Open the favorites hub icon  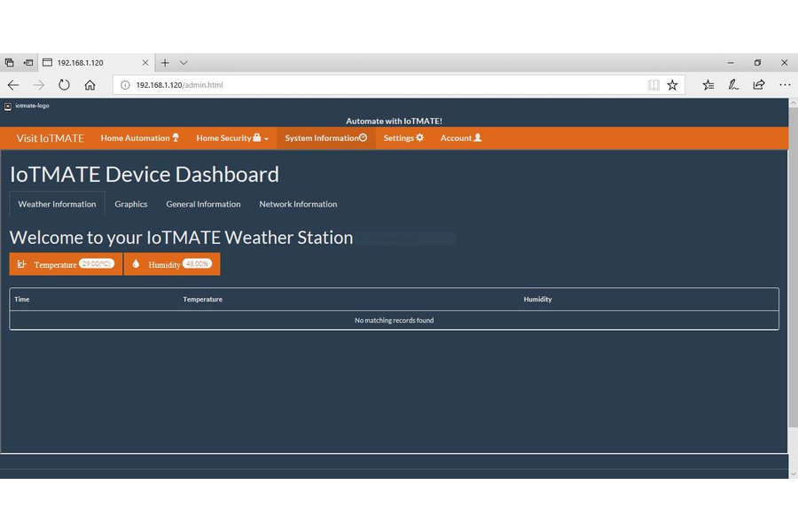click(708, 85)
